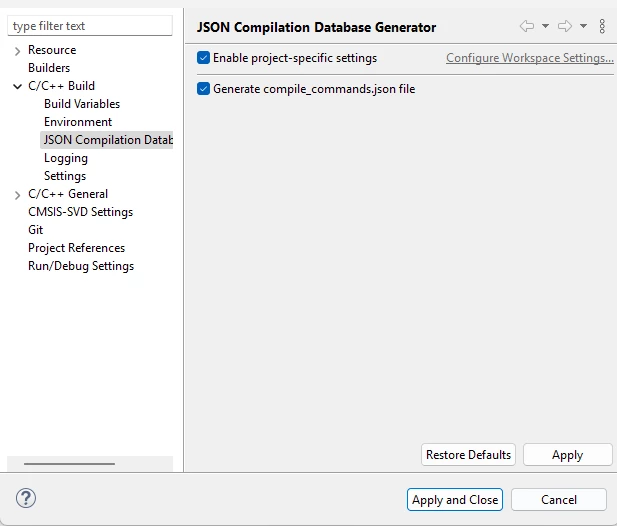Collapse the C/C++ Build node
Screen dimensions: 617x526
click(x=17, y=86)
